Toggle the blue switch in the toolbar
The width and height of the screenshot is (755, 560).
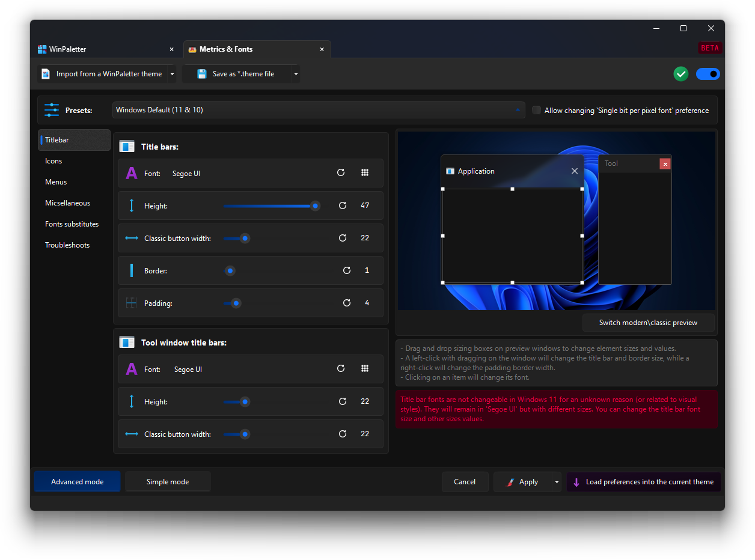click(708, 74)
